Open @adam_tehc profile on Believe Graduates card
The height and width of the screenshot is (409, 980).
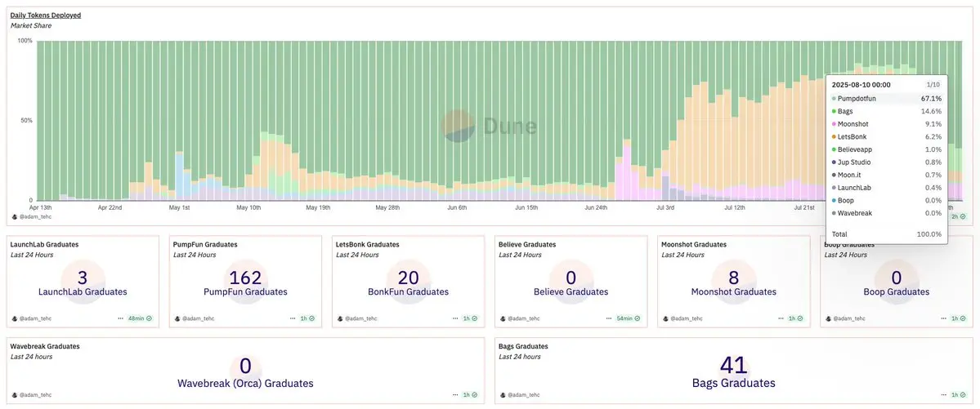[x=519, y=318]
